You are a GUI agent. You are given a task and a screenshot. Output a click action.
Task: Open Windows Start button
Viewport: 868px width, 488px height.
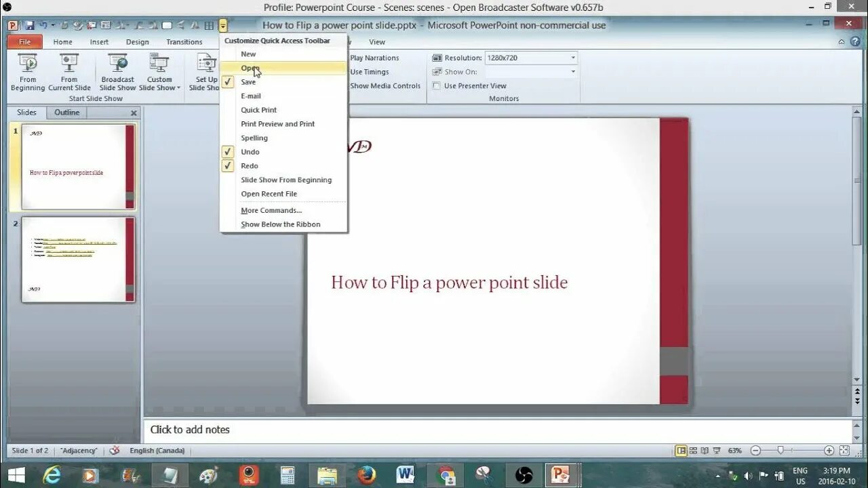pos(15,474)
